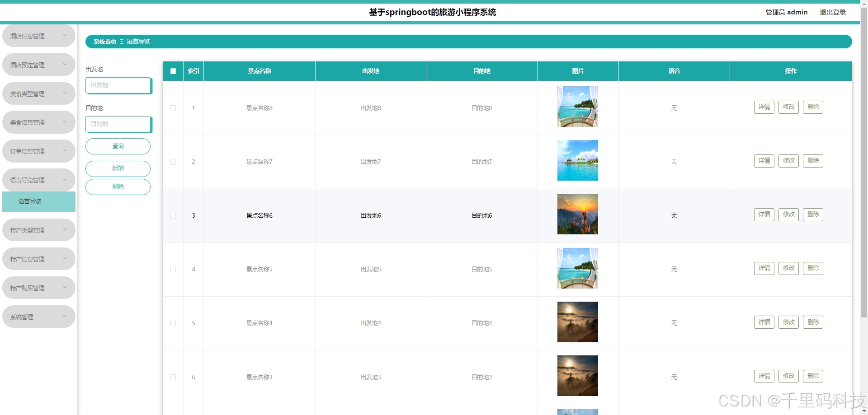Click 删除 for row 景点名称8
The height and width of the screenshot is (415, 868).
[x=813, y=107]
